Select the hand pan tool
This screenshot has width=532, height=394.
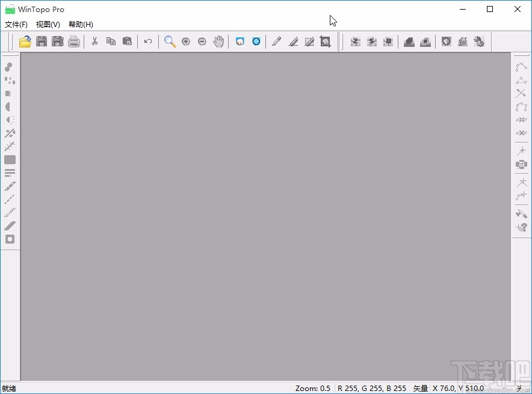click(218, 42)
